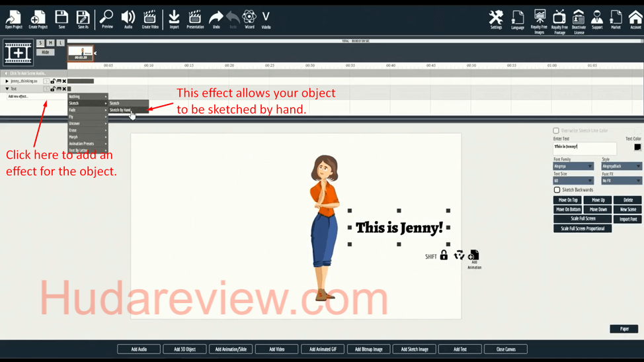The width and height of the screenshot is (644, 362).
Task: Click the New Scene button
Action: coord(627,210)
